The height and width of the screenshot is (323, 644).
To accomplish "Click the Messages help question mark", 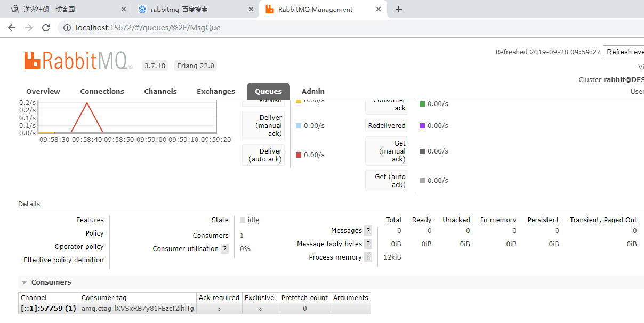I will point(368,231).
